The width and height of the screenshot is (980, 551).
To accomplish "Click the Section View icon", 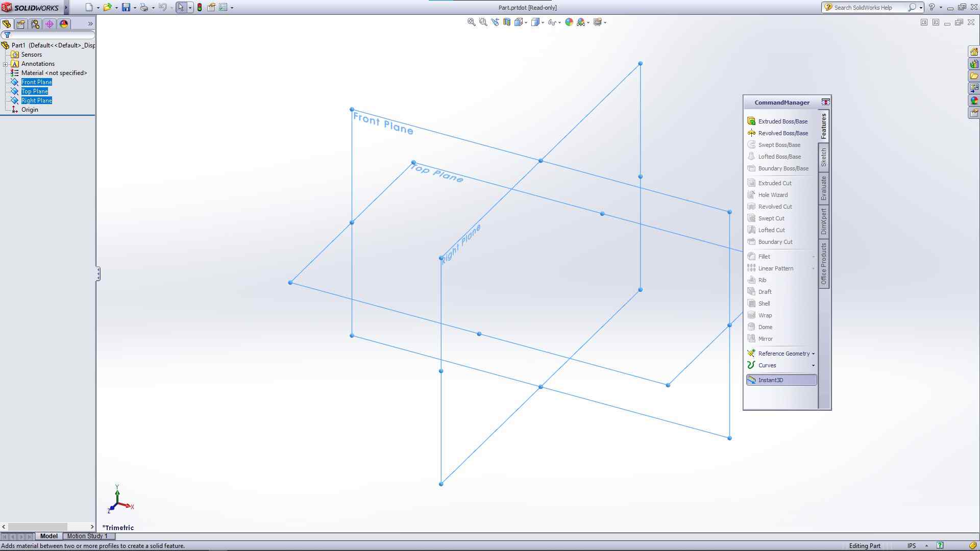I will pos(507,22).
